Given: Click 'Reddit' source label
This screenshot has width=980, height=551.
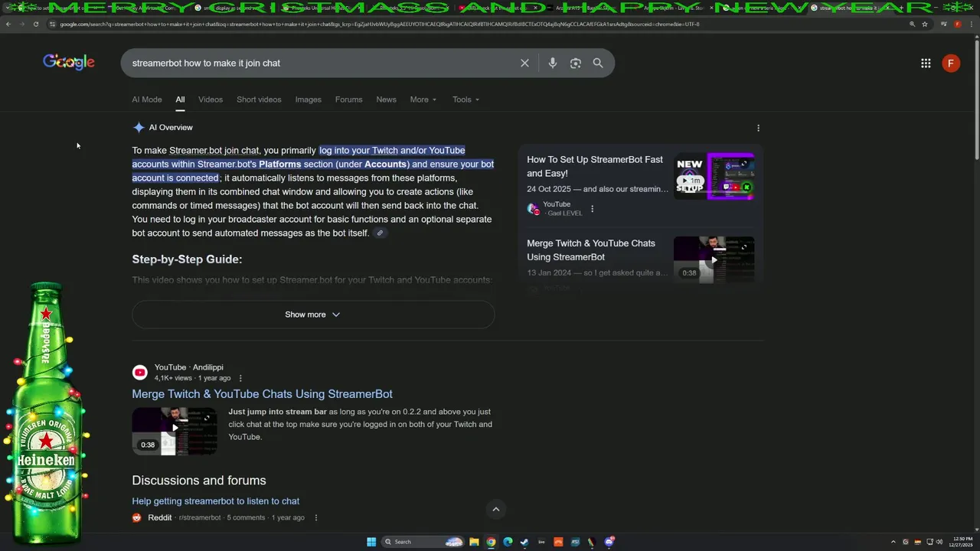Looking at the screenshot, I should (160, 517).
